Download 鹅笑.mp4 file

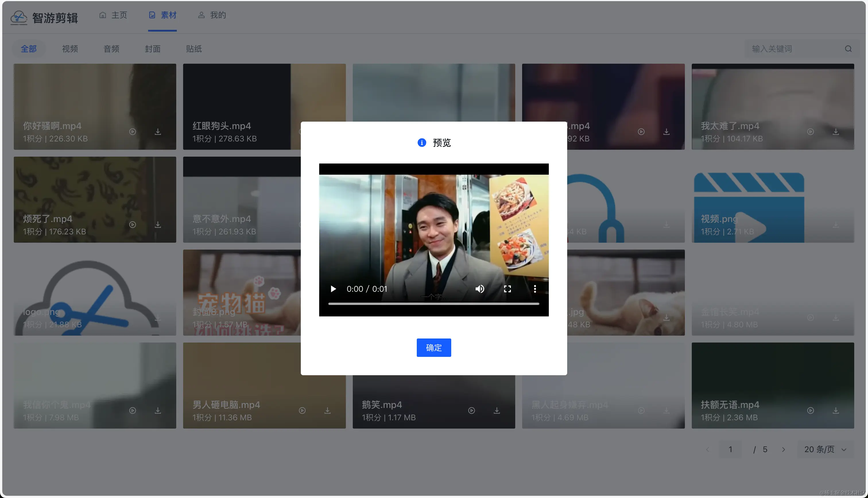point(497,411)
